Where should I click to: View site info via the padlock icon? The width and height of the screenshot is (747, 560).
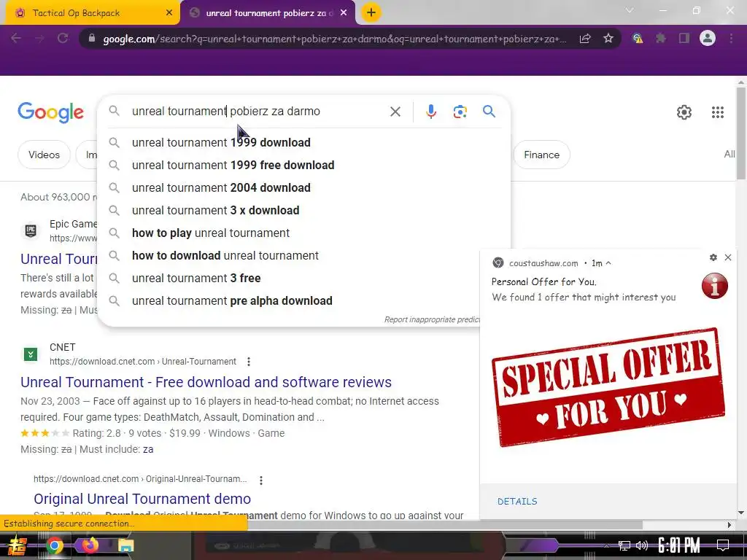[x=91, y=39]
